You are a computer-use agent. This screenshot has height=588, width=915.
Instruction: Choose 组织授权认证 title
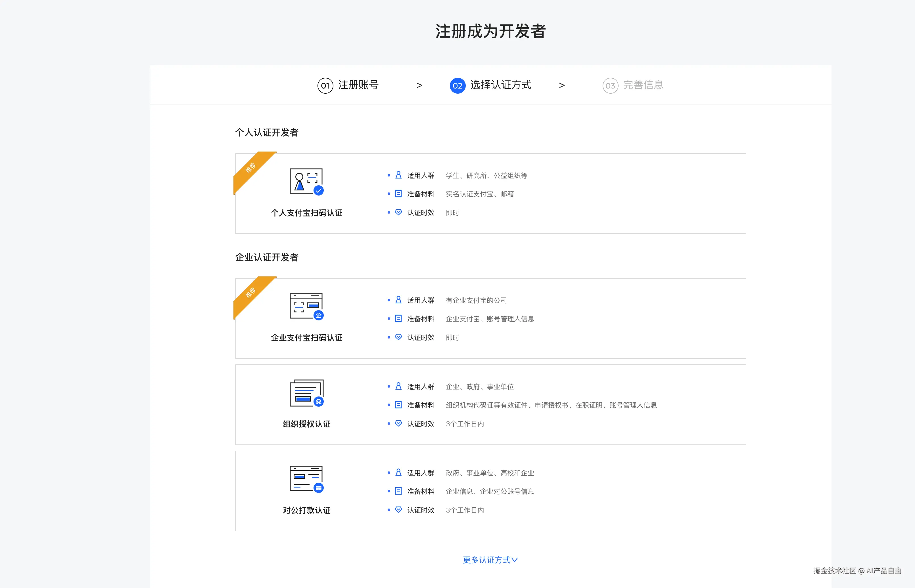point(306,424)
